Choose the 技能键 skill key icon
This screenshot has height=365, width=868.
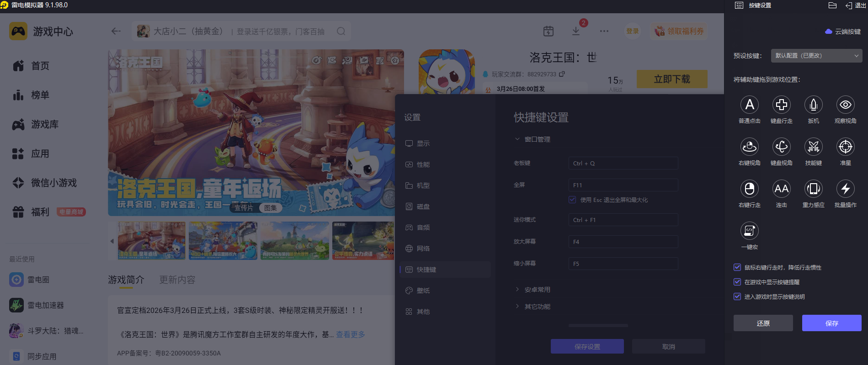[x=814, y=147]
